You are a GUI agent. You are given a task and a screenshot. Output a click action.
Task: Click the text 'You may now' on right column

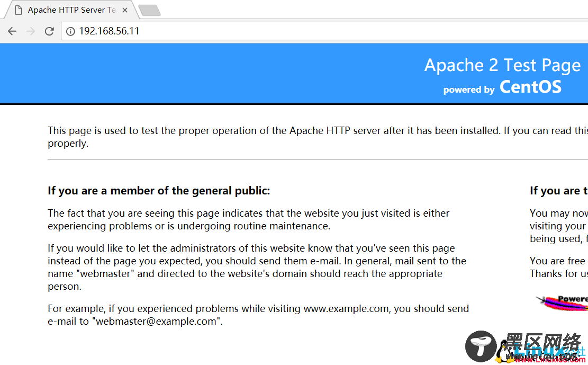[559, 213]
